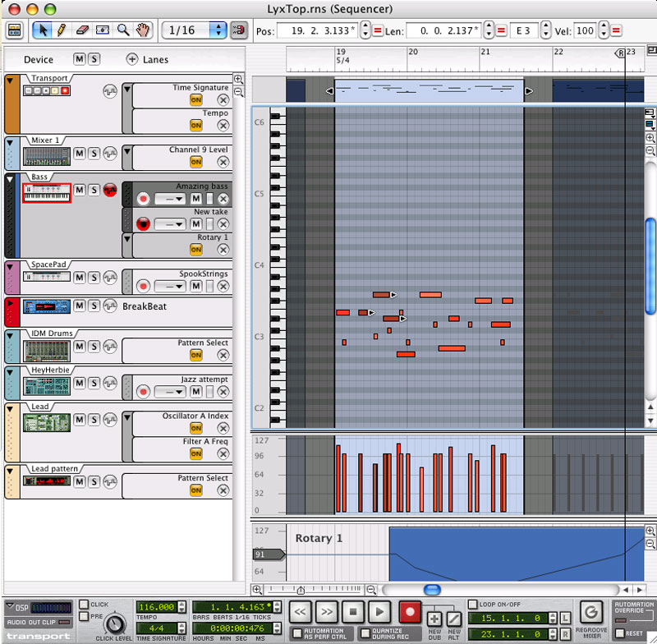Select the Hand tool
The height and width of the screenshot is (644, 657).
point(143,30)
